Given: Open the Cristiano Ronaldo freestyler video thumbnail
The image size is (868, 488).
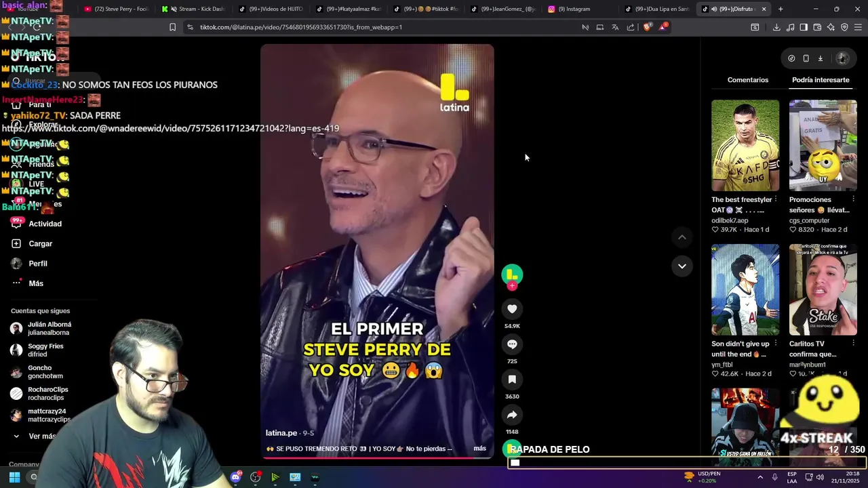Looking at the screenshot, I should pos(745,146).
